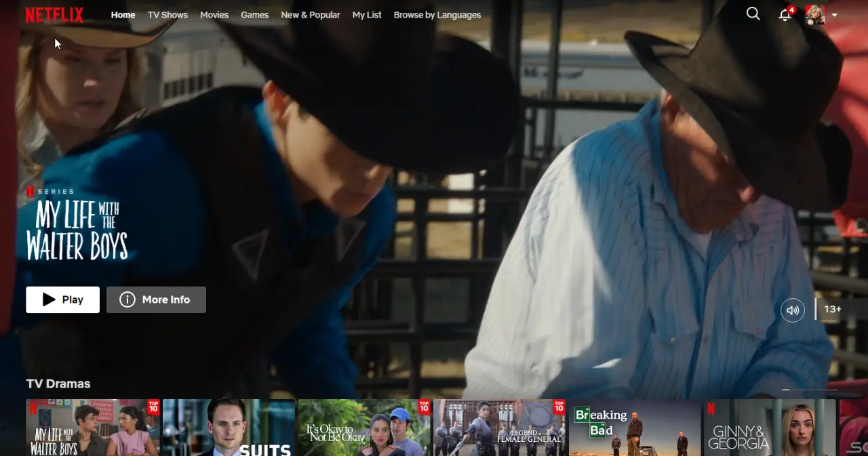Open the notifications bell
Image resolution: width=868 pixels, height=456 pixels.
pyautogui.click(x=785, y=14)
